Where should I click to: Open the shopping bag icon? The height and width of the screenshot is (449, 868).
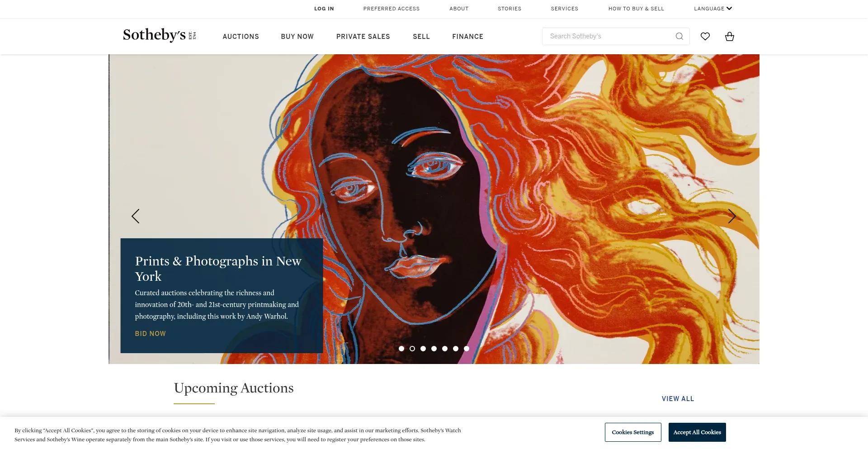(730, 36)
